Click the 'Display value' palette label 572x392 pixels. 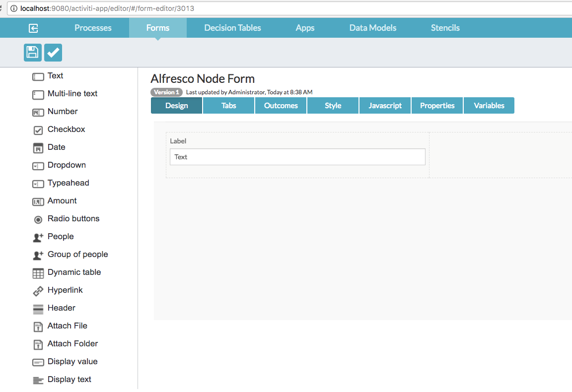pos(72,362)
